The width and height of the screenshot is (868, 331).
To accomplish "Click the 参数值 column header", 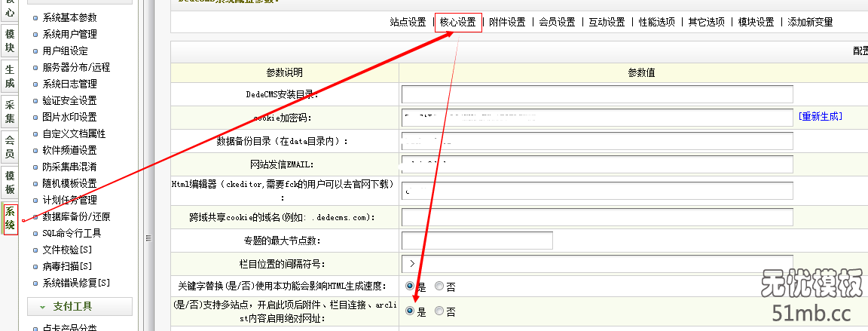I will pos(642,73).
